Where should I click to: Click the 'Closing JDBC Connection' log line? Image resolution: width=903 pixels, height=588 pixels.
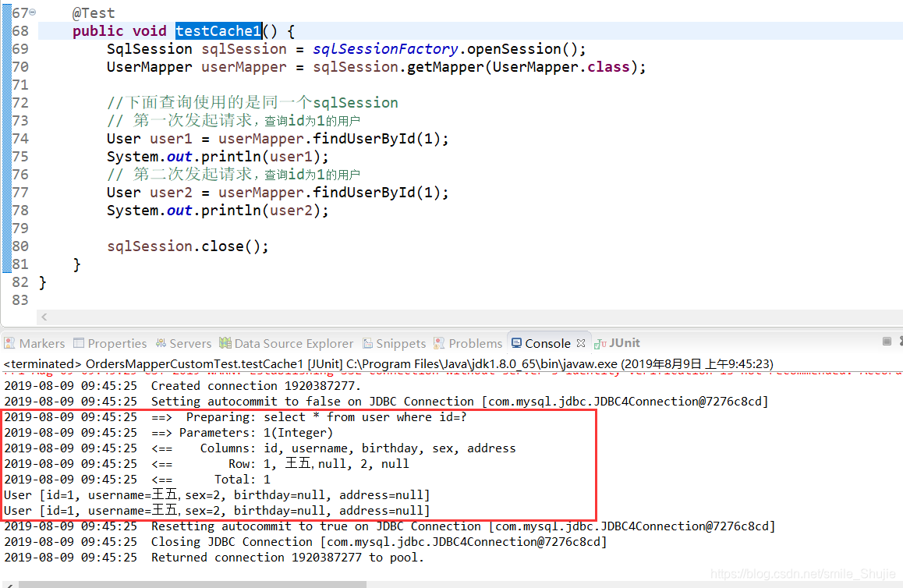coord(306,541)
